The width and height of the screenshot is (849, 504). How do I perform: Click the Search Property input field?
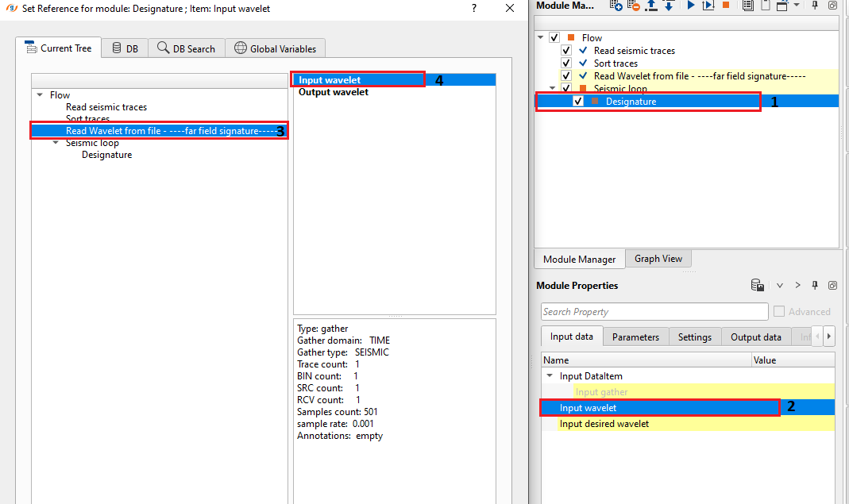tap(654, 312)
